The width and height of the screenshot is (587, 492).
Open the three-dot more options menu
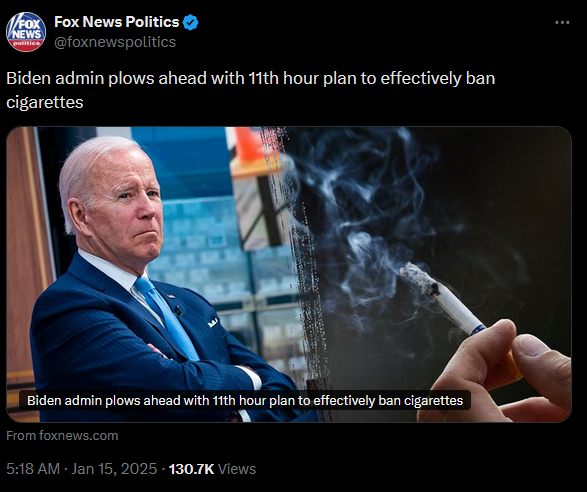[562, 23]
